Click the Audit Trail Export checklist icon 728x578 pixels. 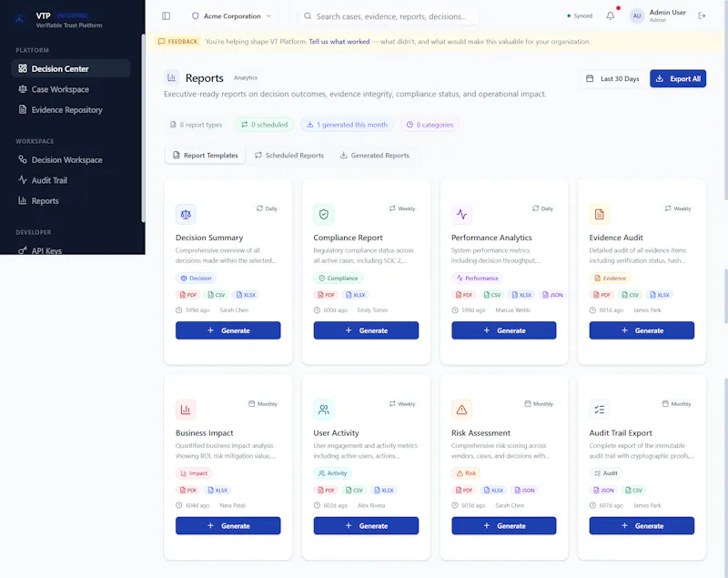tap(600, 410)
